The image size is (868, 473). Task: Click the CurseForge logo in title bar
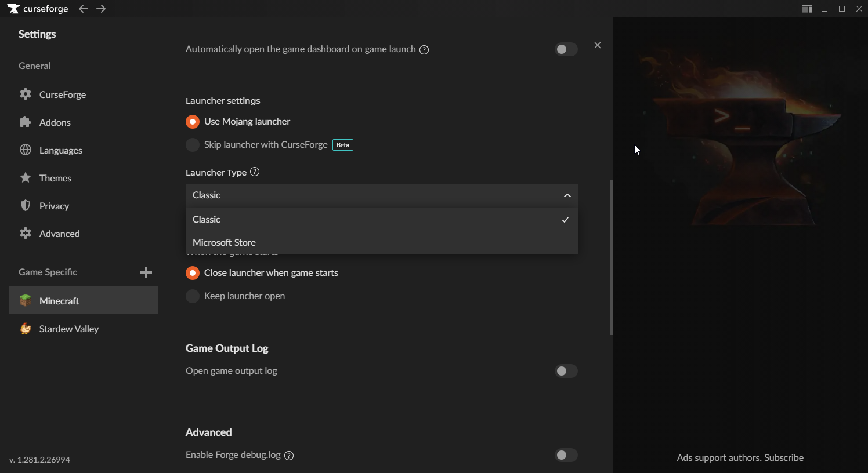pos(38,9)
